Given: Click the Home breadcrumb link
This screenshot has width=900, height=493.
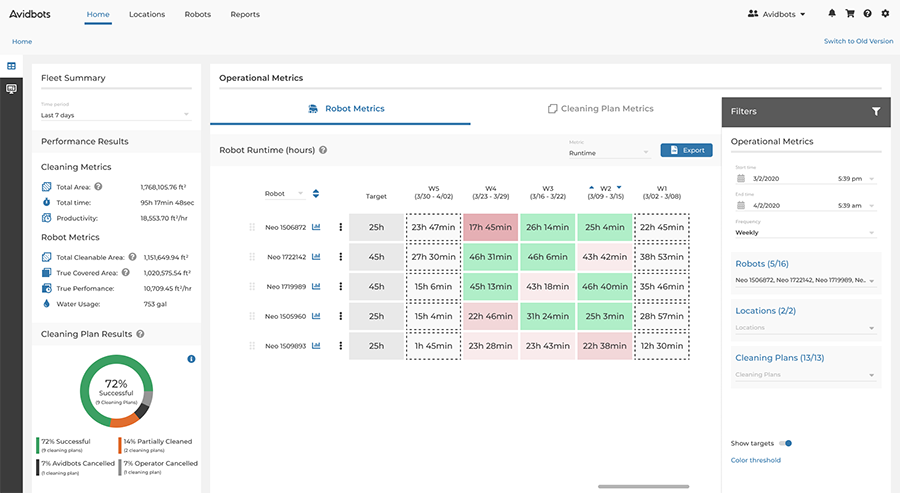Looking at the screenshot, I should coord(22,41).
